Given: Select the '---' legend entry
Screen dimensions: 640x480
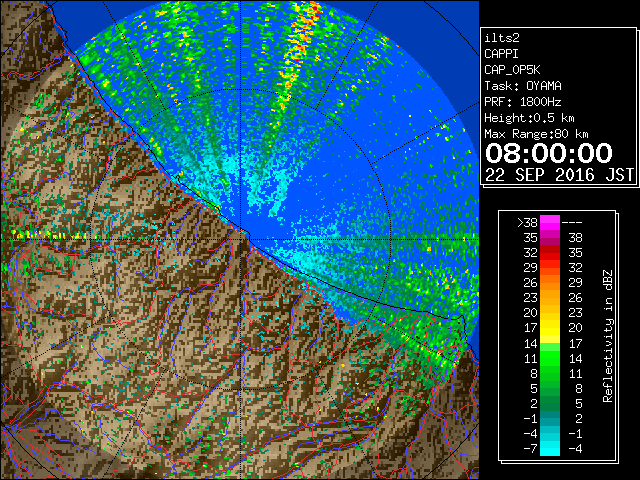Looking at the screenshot, I should tap(572, 222).
